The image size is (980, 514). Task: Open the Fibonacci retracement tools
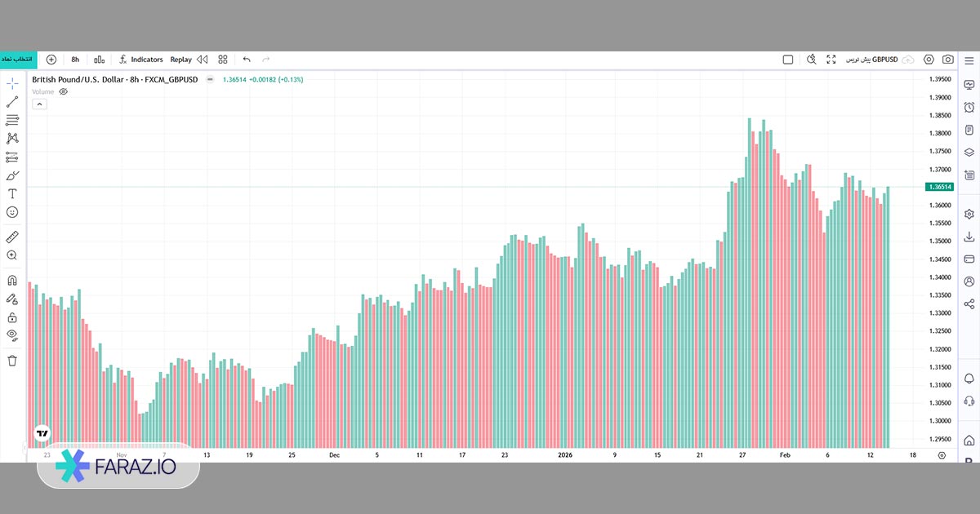[12, 120]
